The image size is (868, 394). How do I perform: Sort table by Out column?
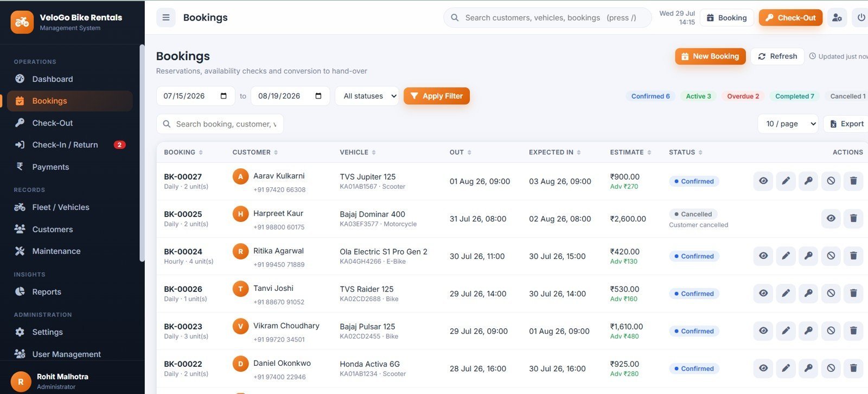click(461, 152)
